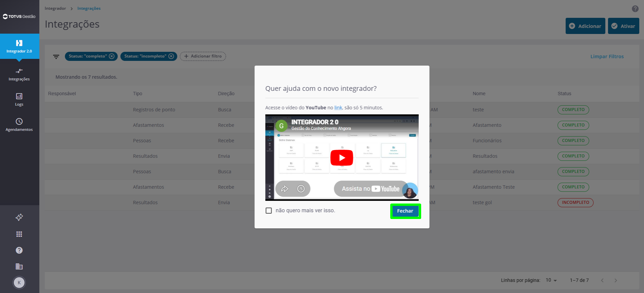The width and height of the screenshot is (644, 293).
Task: Click 'Mostrando os 7 resultados.' text
Action: pos(86,77)
